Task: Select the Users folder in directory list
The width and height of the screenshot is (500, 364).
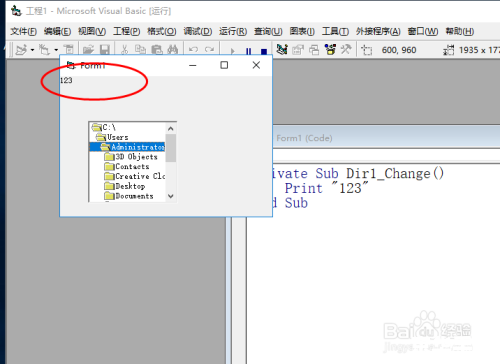Action: (128, 137)
